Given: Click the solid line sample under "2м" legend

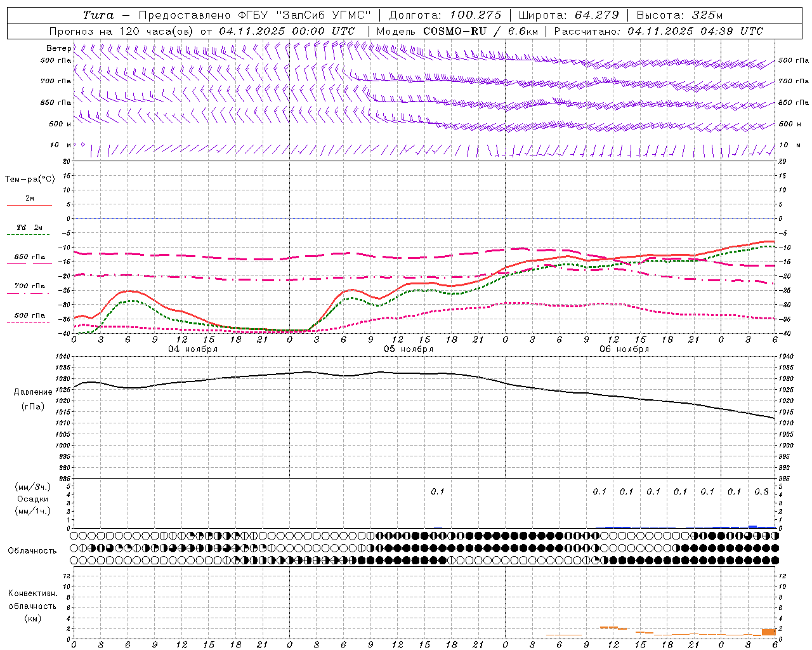Looking at the screenshot, I should click(29, 206).
